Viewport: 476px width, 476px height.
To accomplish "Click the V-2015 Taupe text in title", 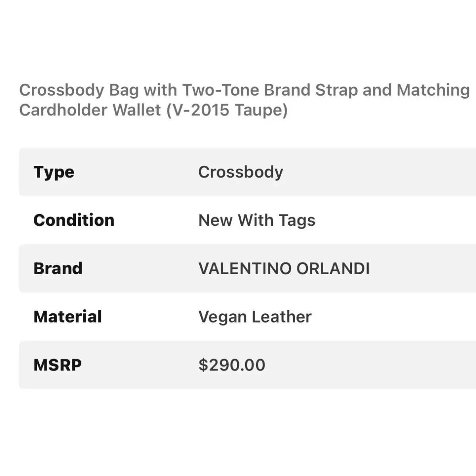I will coord(226,110).
